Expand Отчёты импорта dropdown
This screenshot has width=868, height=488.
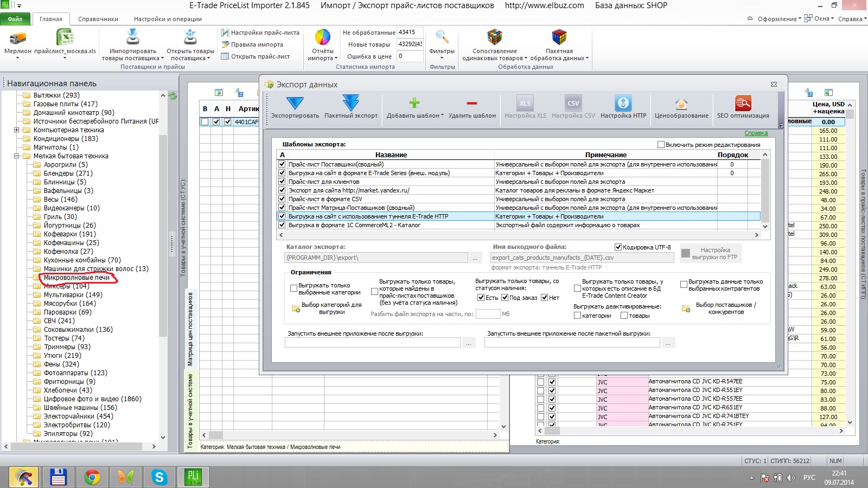(322, 45)
